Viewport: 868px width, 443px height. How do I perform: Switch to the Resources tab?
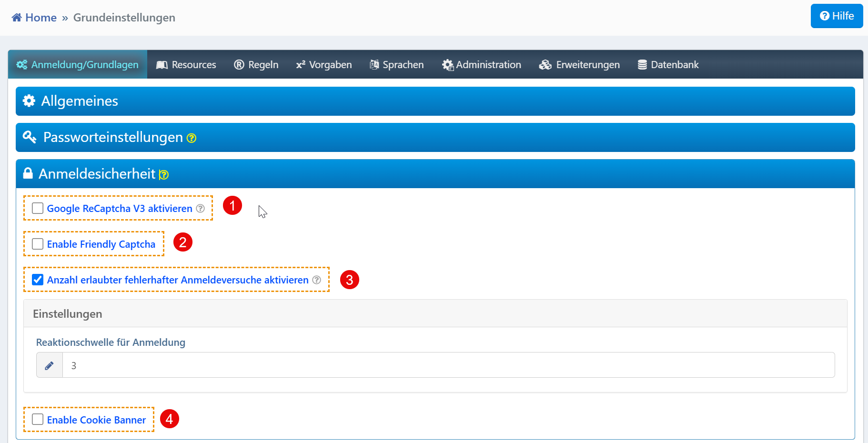click(186, 65)
